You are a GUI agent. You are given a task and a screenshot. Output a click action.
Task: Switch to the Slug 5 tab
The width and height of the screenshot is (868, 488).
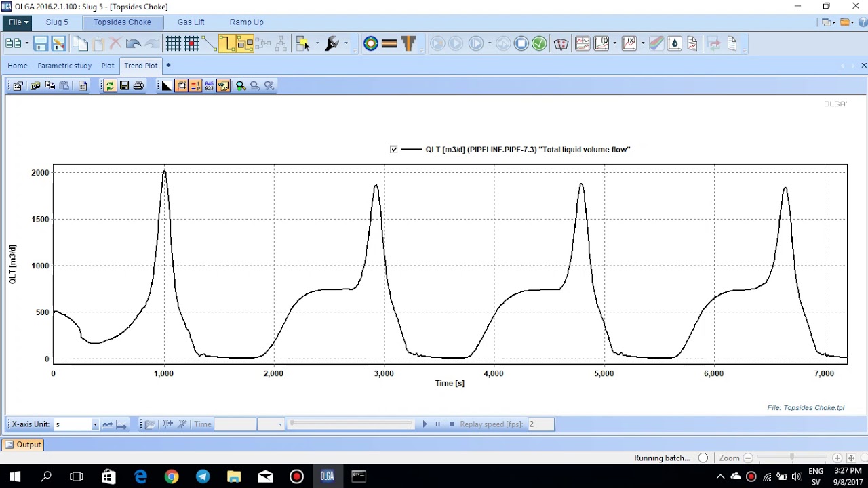(57, 22)
